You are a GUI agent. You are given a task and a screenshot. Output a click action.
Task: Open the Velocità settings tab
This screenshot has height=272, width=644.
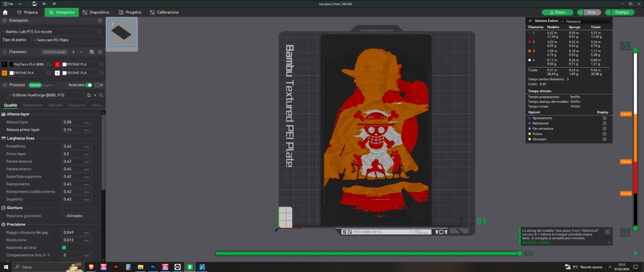tap(55, 105)
